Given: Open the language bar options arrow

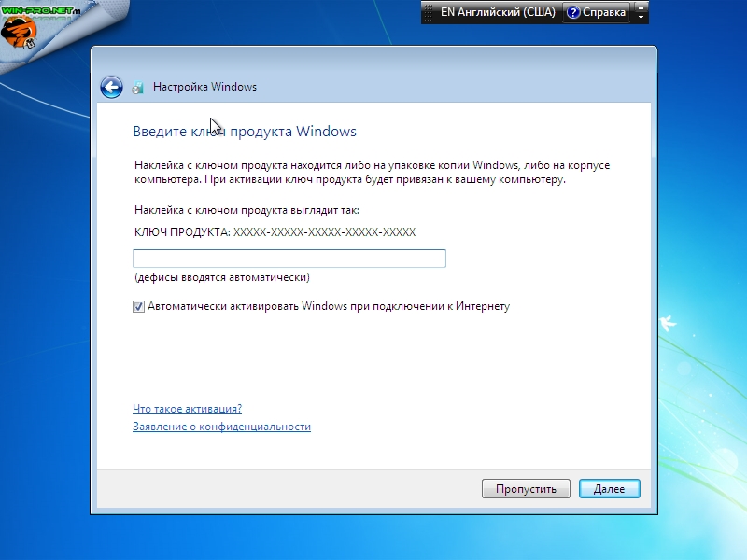Looking at the screenshot, I should (641, 18).
